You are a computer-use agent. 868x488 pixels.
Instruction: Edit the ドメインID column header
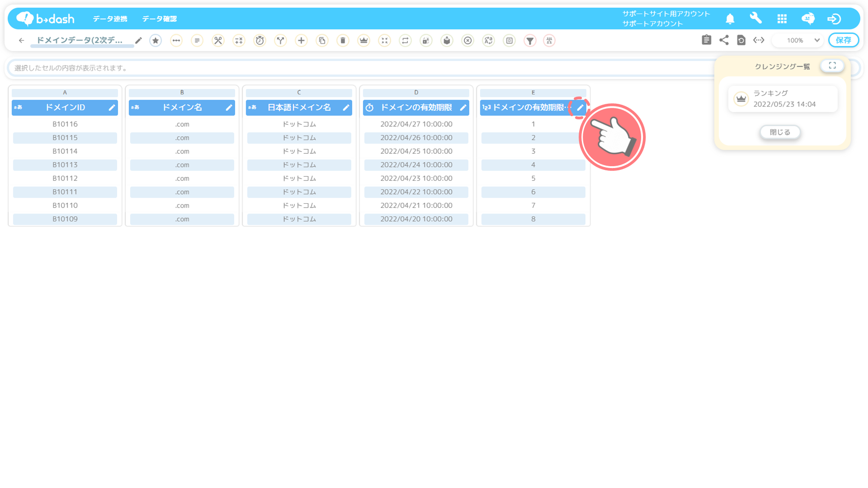tap(112, 107)
